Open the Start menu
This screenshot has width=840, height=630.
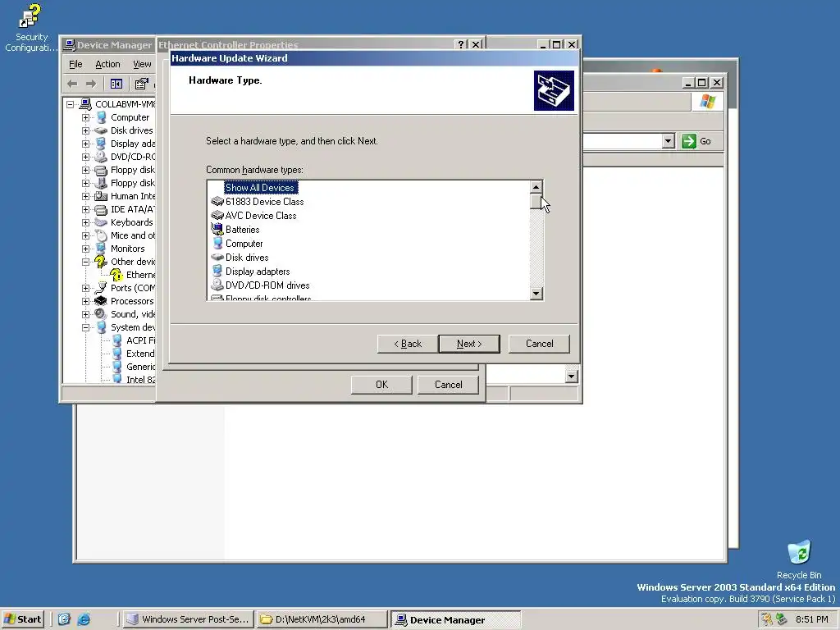tap(22, 619)
